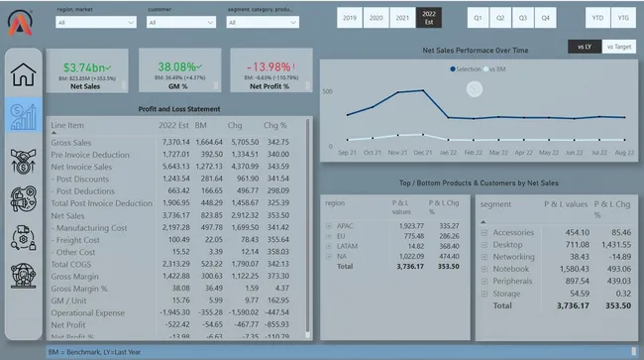Expand the Desktop segment row
This screenshot has height=360, width=644.
coord(484,245)
